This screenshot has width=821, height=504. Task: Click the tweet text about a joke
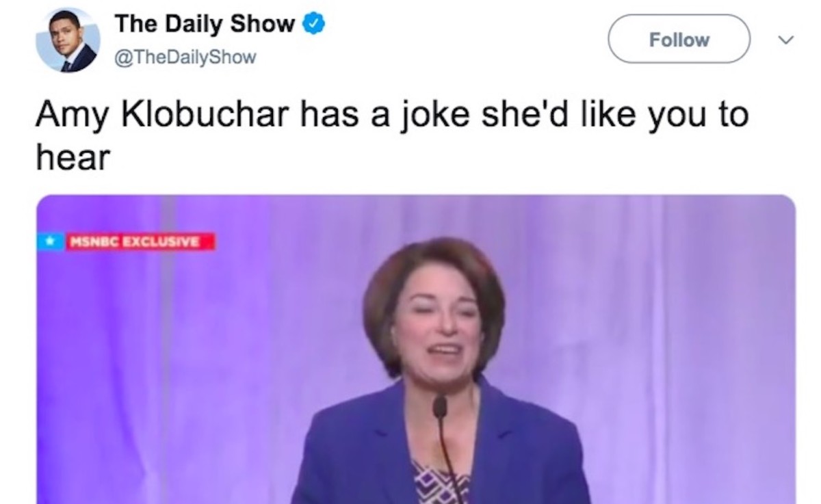(392, 137)
